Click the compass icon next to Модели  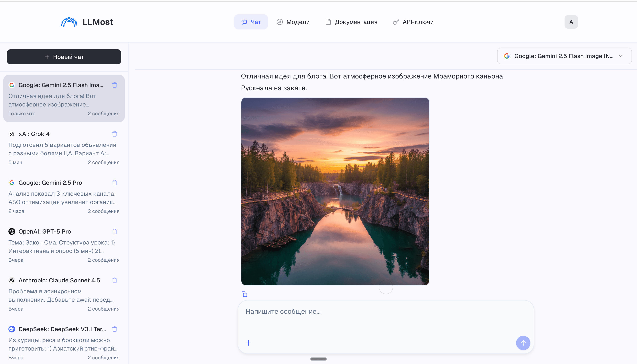(280, 22)
